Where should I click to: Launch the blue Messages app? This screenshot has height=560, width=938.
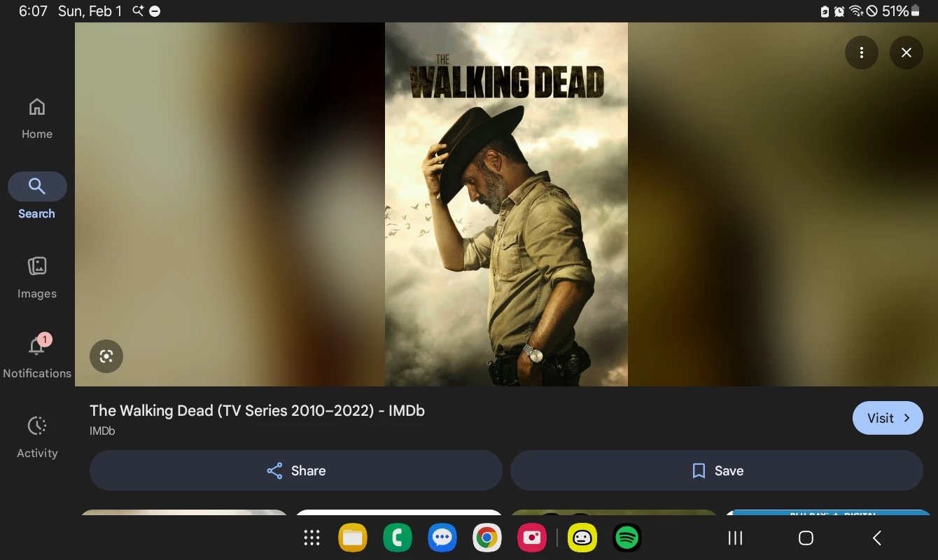442,538
